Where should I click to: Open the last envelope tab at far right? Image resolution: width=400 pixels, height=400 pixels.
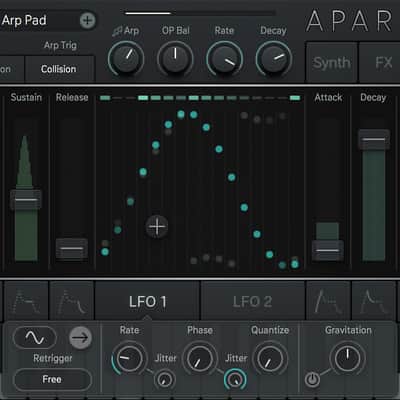pos(374,301)
